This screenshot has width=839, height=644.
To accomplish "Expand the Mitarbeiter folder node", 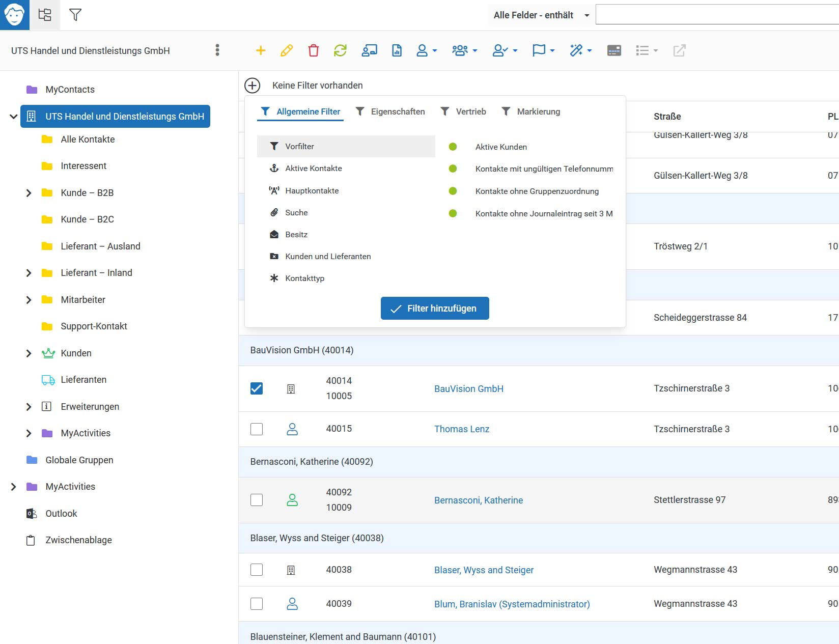I will (29, 300).
